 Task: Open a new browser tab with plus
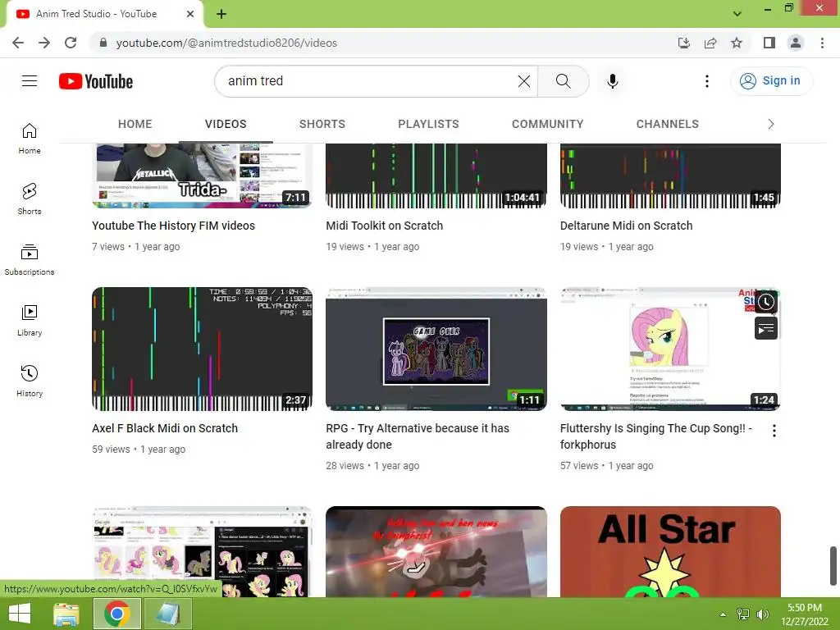221,14
